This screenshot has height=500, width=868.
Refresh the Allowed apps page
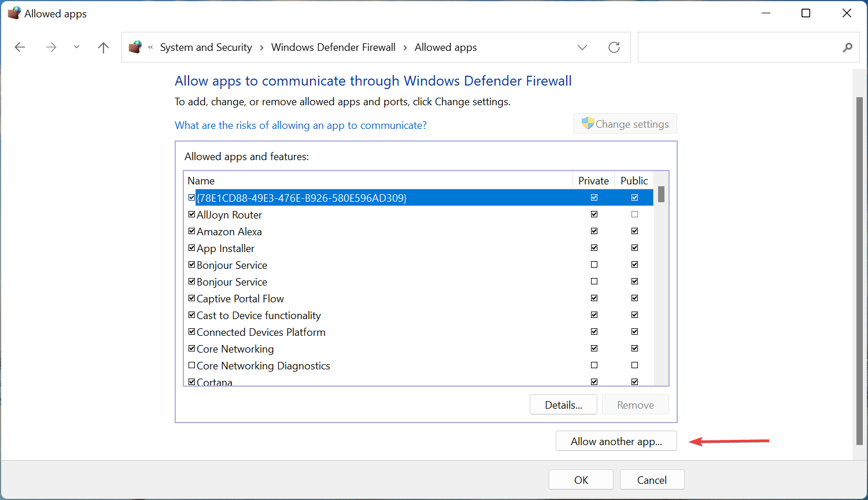(614, 47)
